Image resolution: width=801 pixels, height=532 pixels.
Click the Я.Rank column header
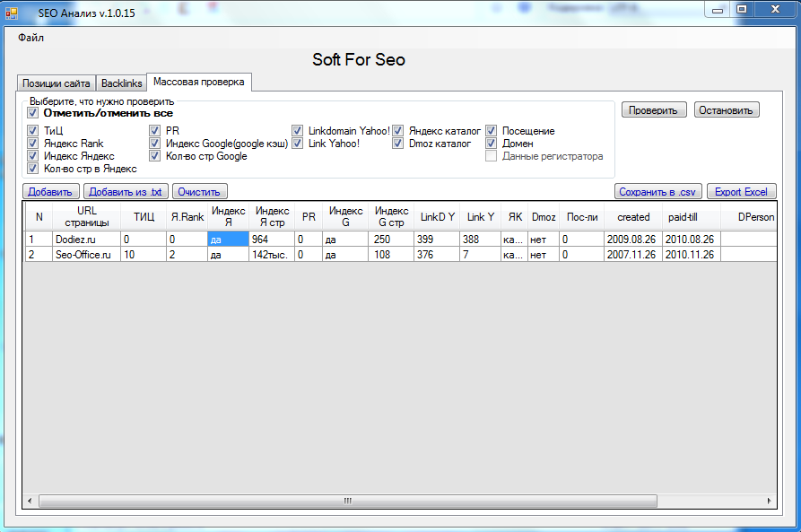point(187,217)
